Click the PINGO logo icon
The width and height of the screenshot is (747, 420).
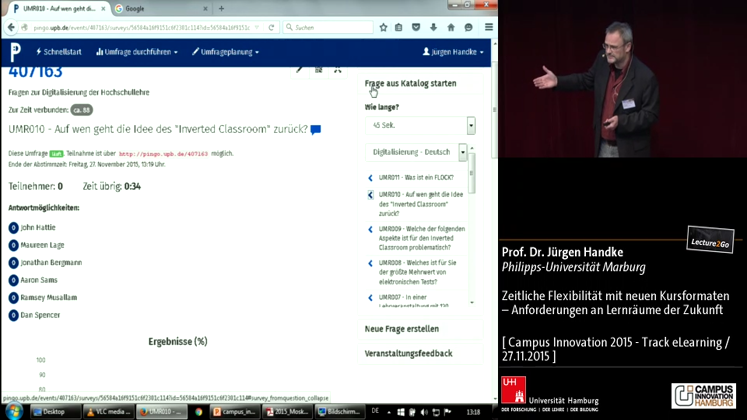(15, 51)
